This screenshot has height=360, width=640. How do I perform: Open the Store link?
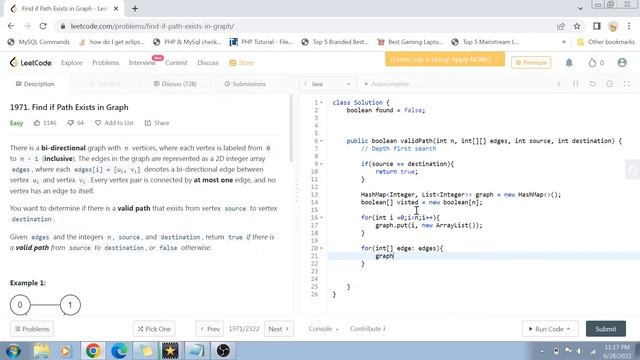point(242,62)
